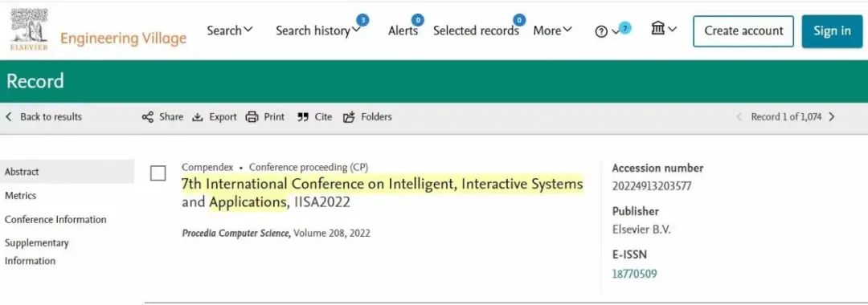Open the IISA2022 conference record title
Viewport: 868px width, 305px height.
[x=382, y=193]
